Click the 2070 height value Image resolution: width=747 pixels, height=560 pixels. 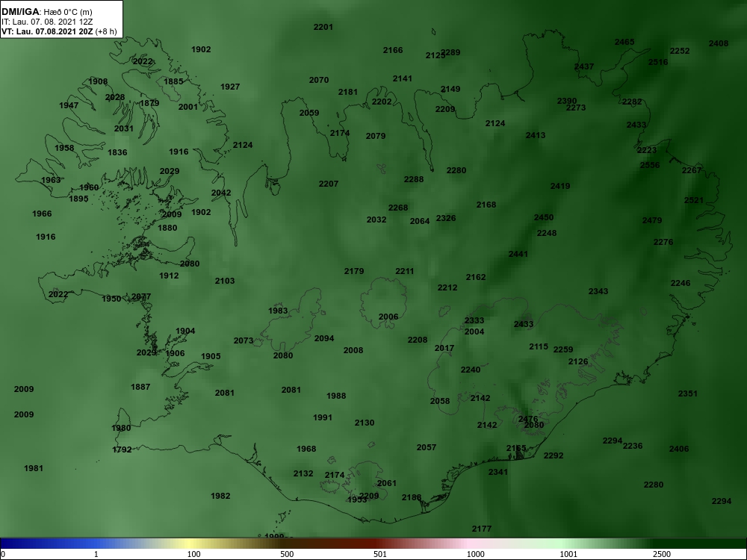pos(319,80)
